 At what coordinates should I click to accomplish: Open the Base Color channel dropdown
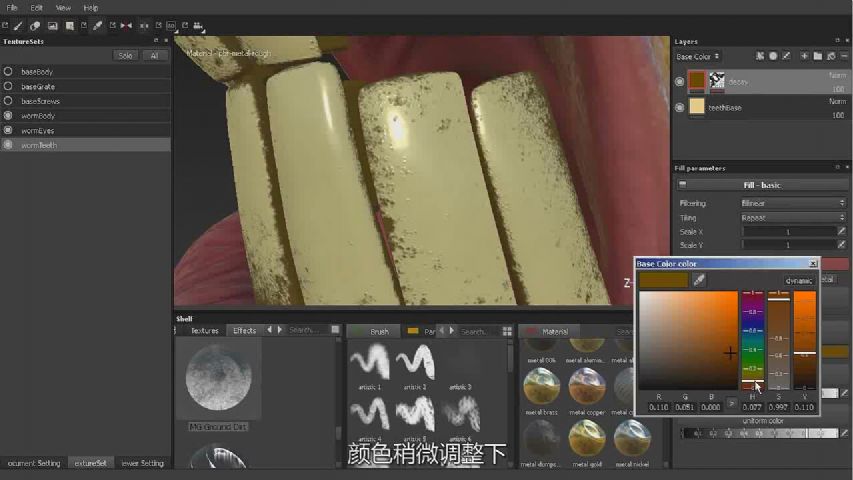(697, 57)
